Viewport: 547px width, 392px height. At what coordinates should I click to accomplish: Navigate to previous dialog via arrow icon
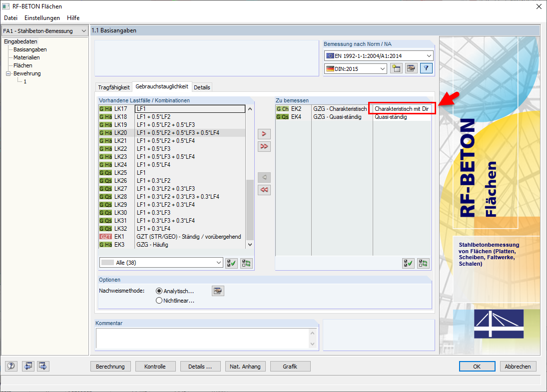(28, 366)
